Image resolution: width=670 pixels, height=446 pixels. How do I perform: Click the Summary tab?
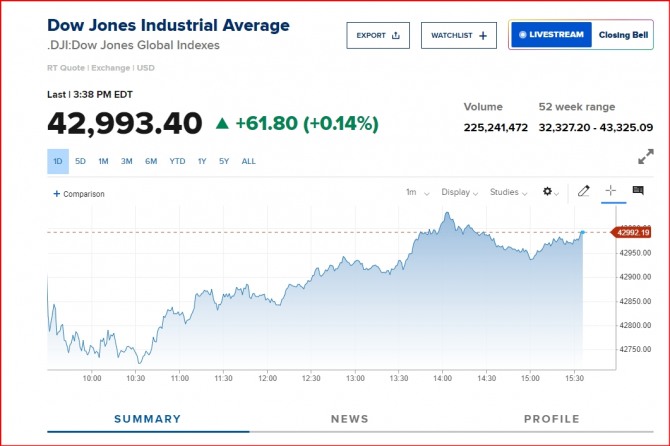147,419
